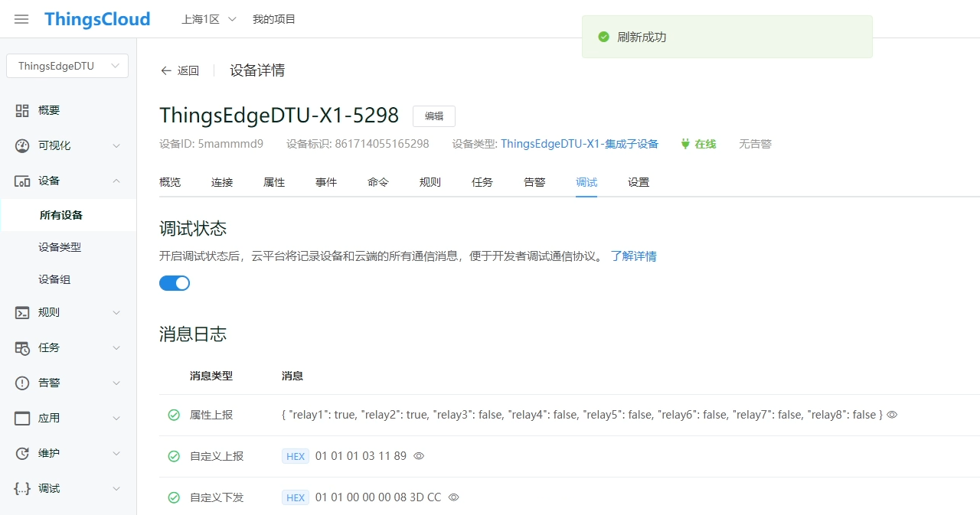980x515 pixels.
Task: Open the hamburger menu icon
Action: [x=21, y=19]
